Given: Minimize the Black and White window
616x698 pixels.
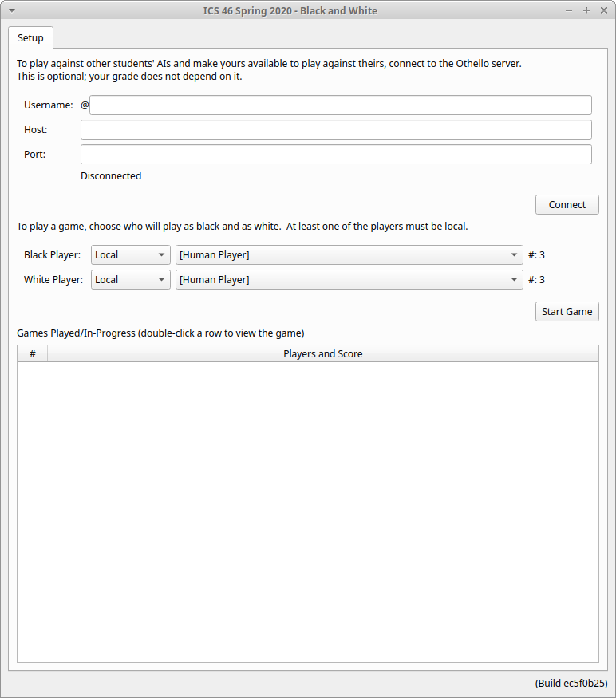Looking at the screenshot, I should (569, 10).
